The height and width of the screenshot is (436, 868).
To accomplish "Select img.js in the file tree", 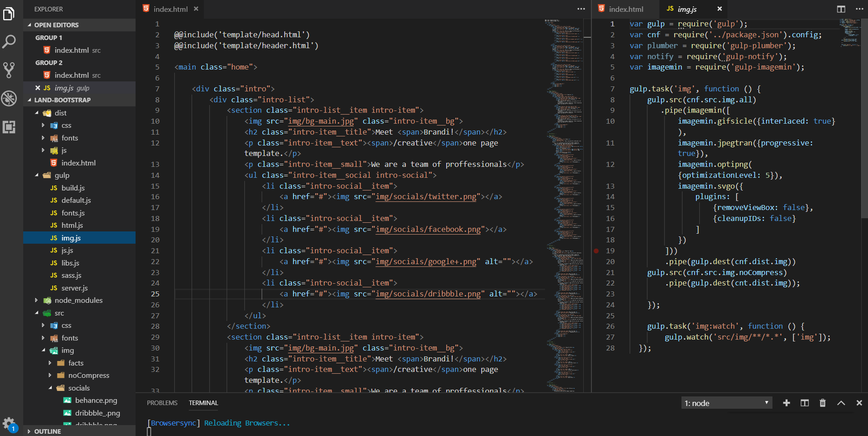I will point(79,238).
